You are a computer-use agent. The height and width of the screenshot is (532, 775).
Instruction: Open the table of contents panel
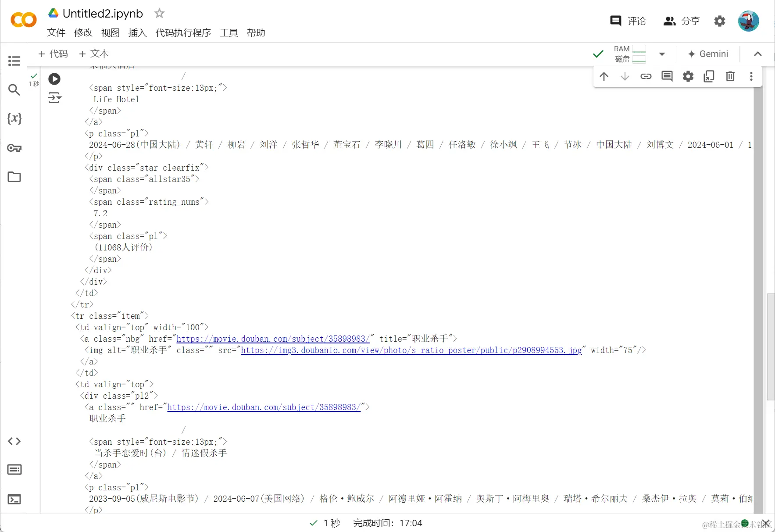[14, 61]
